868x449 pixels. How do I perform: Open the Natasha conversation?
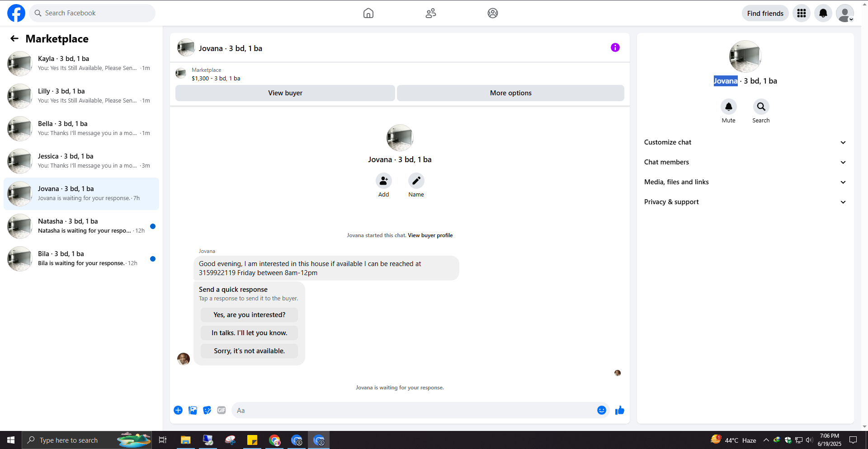[x=81, y=226]
